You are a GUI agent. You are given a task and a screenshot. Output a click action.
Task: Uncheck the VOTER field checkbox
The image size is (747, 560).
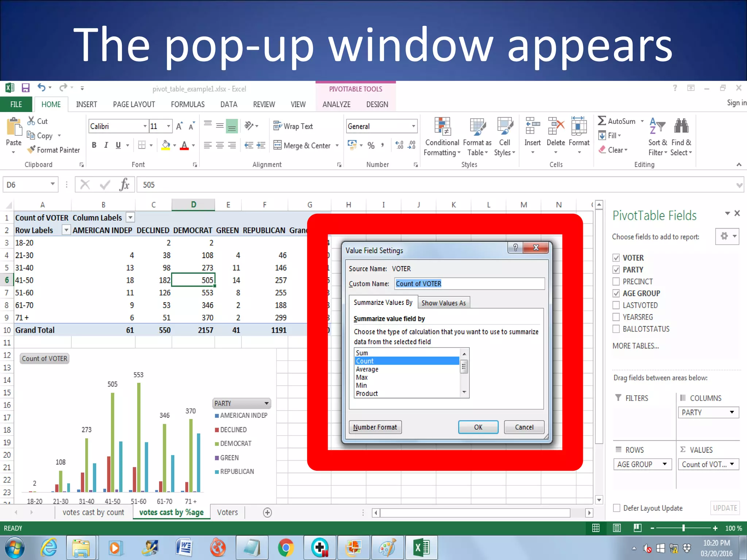[x=616, y=258]
